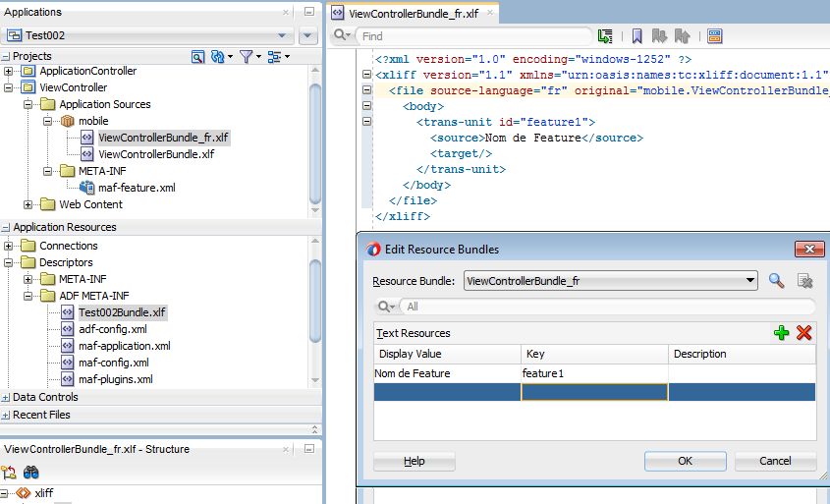This screenshot has height=504, width=830.
Task: Minimize the Structure panel
Action: click(309, 449)
